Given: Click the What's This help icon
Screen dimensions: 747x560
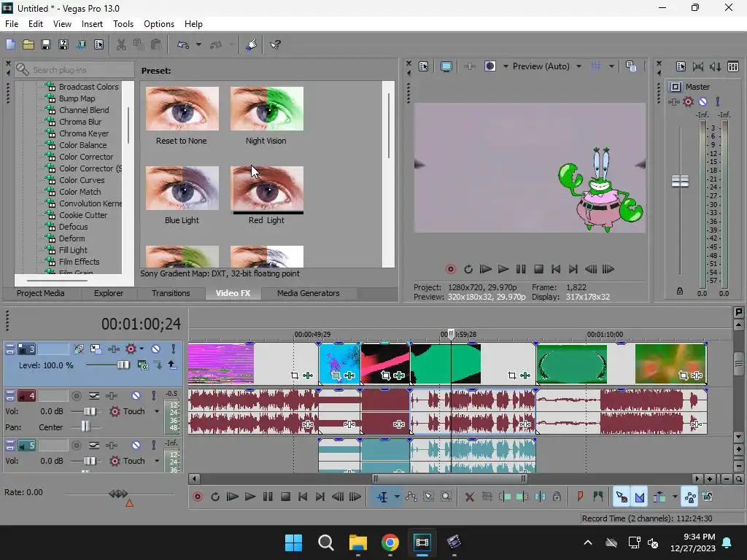Looking at the screenshot, I should (275, 44).
